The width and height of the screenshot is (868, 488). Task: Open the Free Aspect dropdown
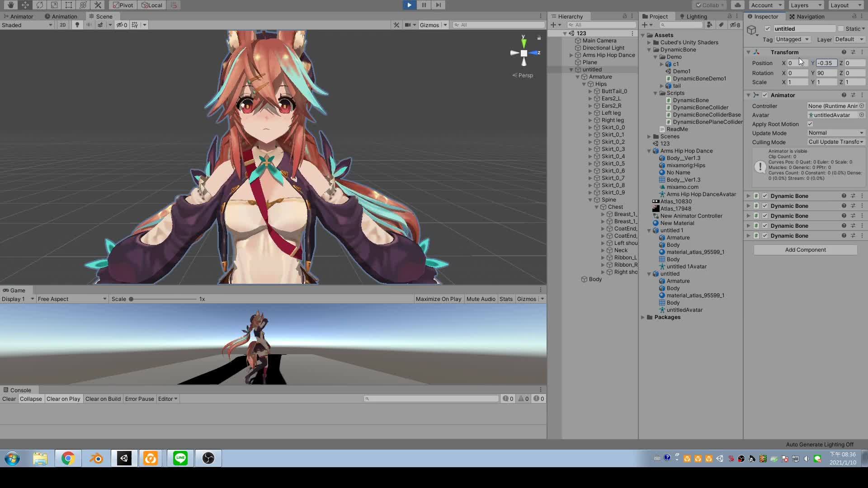72,299
